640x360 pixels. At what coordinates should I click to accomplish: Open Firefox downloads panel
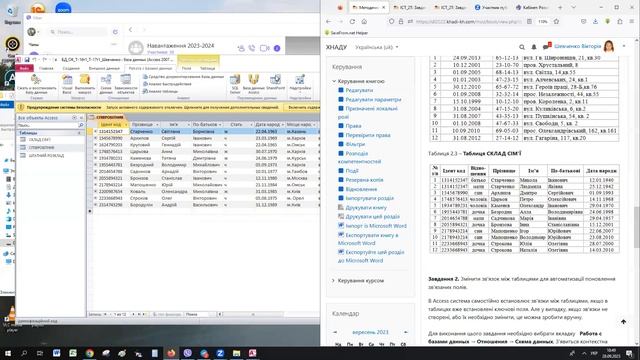click(x=596, y=22)
